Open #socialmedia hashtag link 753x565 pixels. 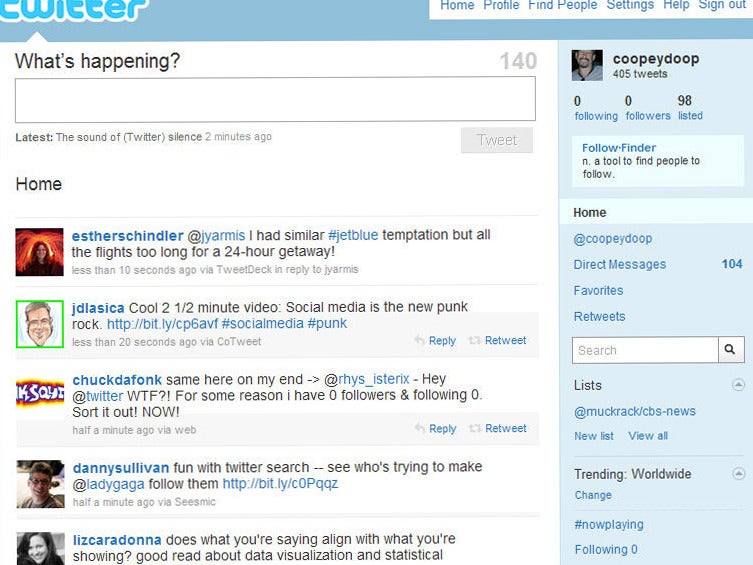click(x=263, y=324)
